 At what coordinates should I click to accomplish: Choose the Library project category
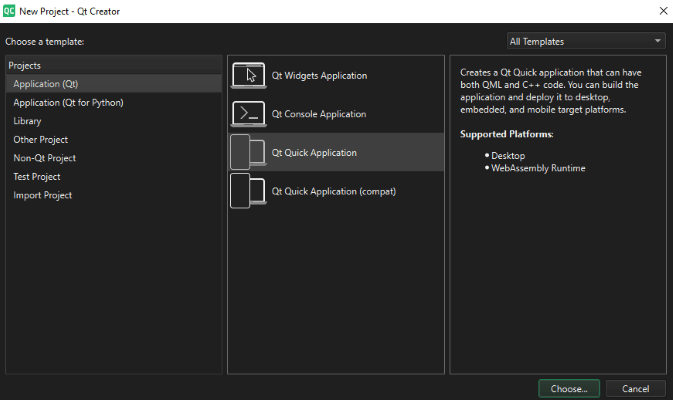[27, 121]
